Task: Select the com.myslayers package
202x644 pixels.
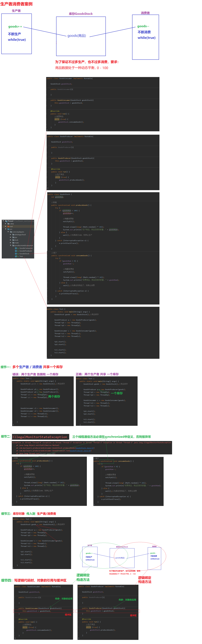Action: click(18, 232)
